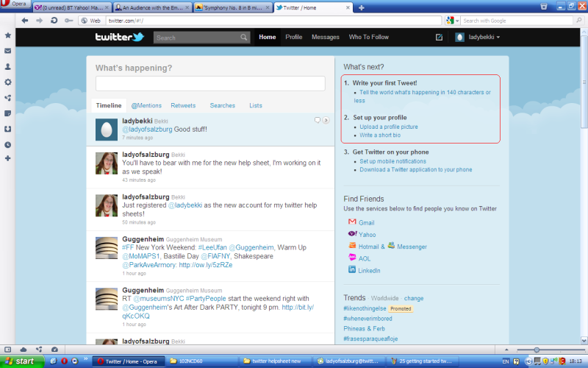
Task: Click in the What's happening tweet box
Action: point(210,83)
